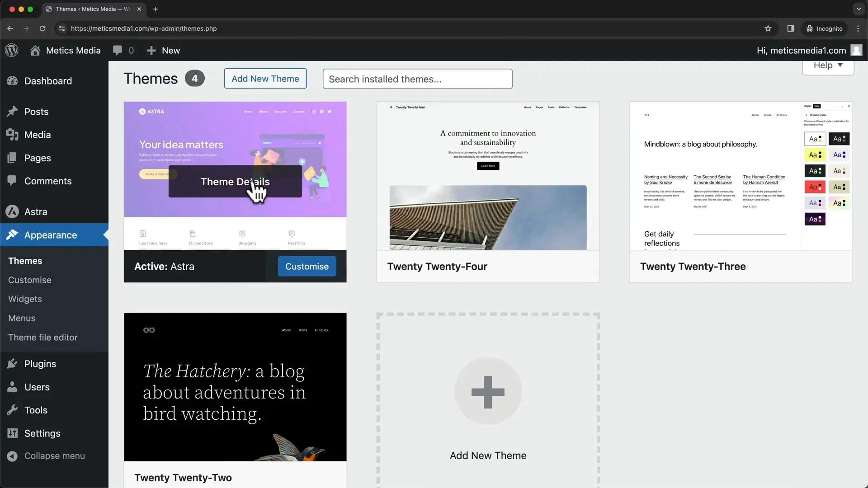Click the New link in admin bar
The image size is (868, 488).
[171, 51]
